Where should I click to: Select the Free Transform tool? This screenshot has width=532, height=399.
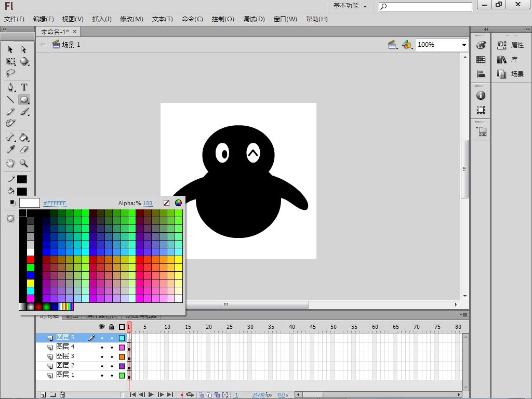[10, 61]
